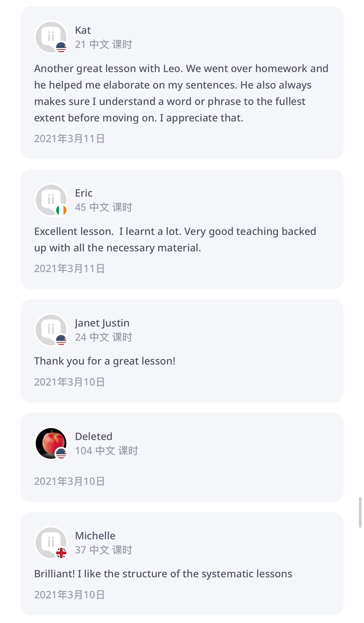Open Michelle's profile name link
This screenshot has width=364, height=623.
click(x=95, y=536)
